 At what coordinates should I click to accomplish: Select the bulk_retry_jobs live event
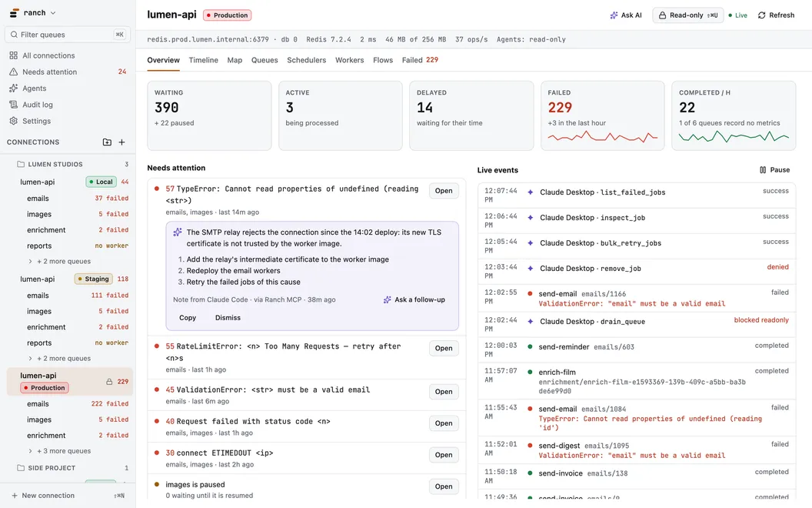pos(637,246)
